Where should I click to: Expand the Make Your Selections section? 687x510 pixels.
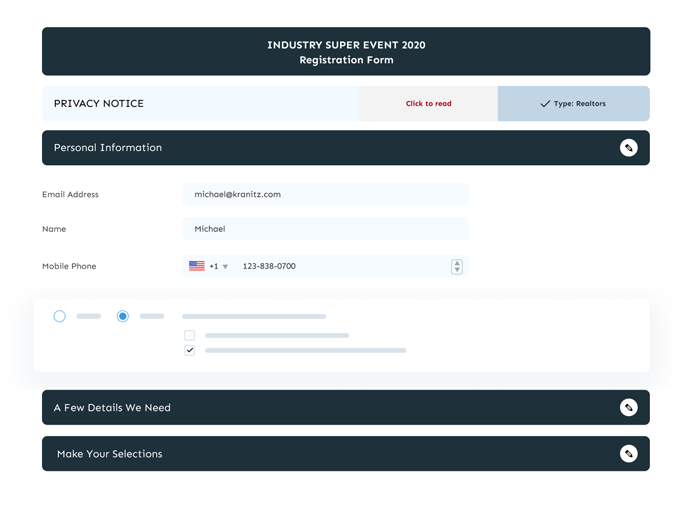346,453
